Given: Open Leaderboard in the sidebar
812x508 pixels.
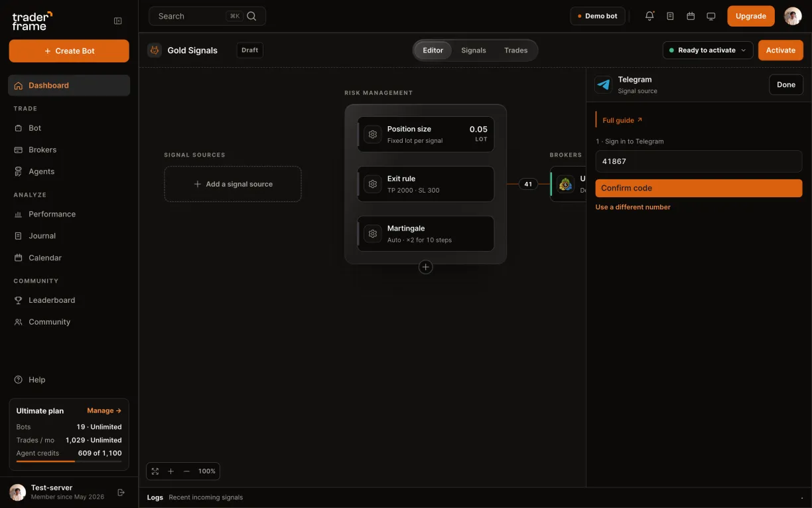Looking at the screenshot, I should [x=69, y=300].
